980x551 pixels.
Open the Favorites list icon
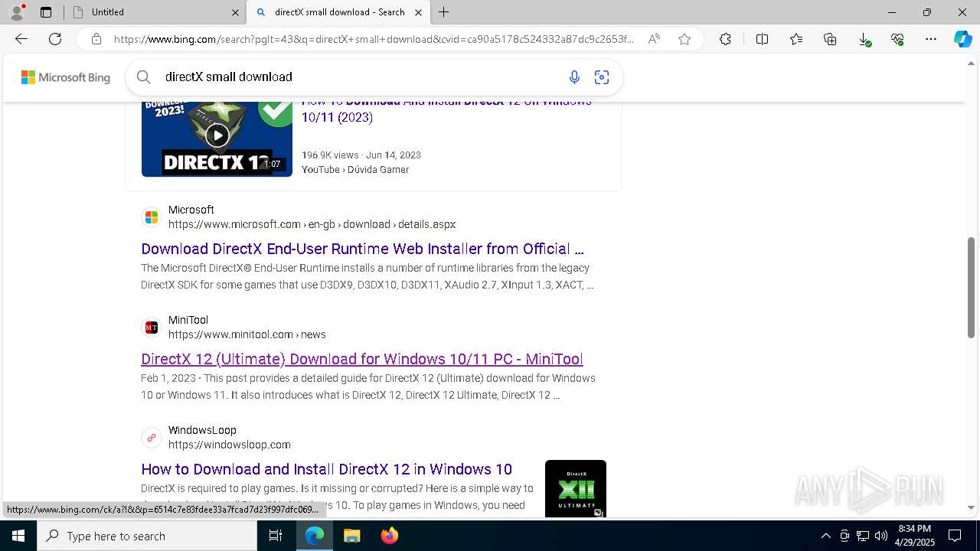(796, 39)
